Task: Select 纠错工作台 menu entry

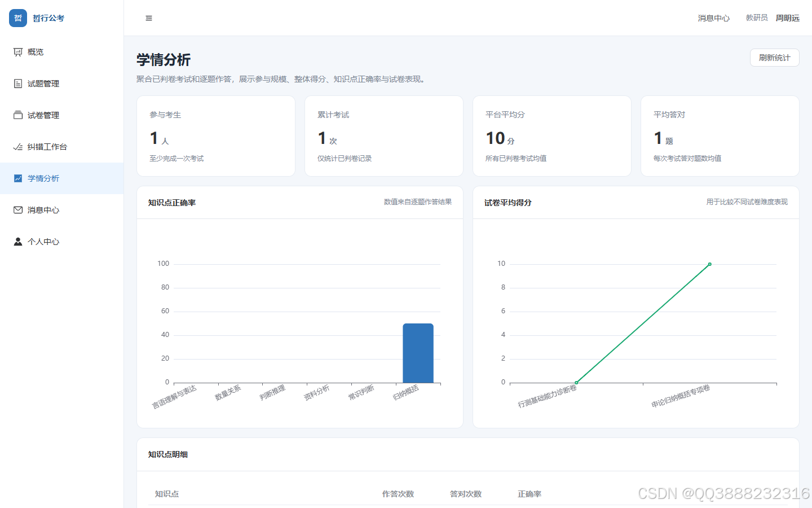Action: tap(62, 147)
